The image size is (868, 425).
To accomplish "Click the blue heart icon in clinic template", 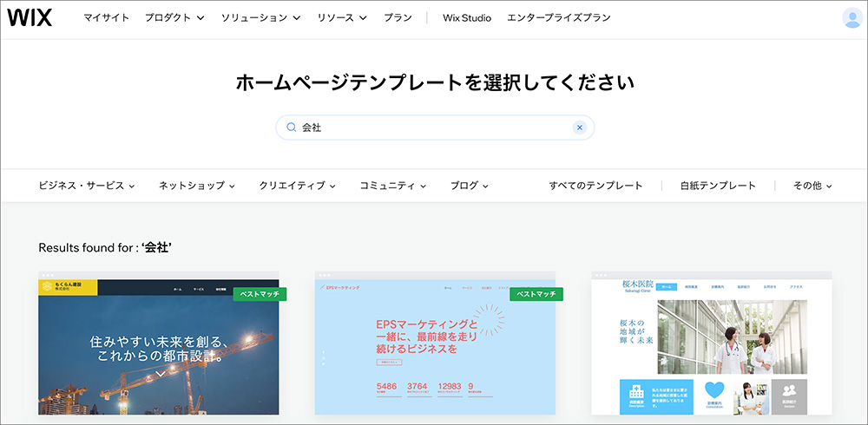I will tap(713, 389).
